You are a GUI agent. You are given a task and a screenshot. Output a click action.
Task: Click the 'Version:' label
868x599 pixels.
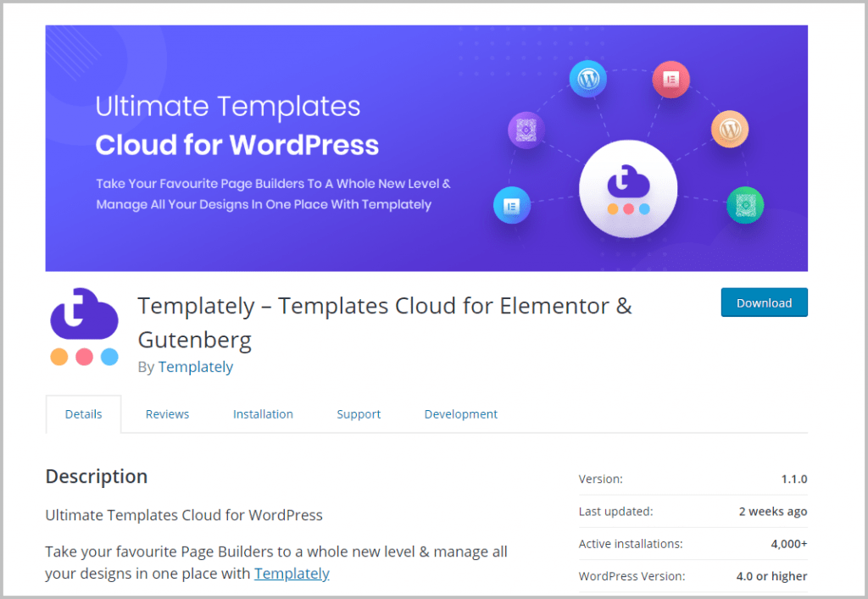pos(601,479)
